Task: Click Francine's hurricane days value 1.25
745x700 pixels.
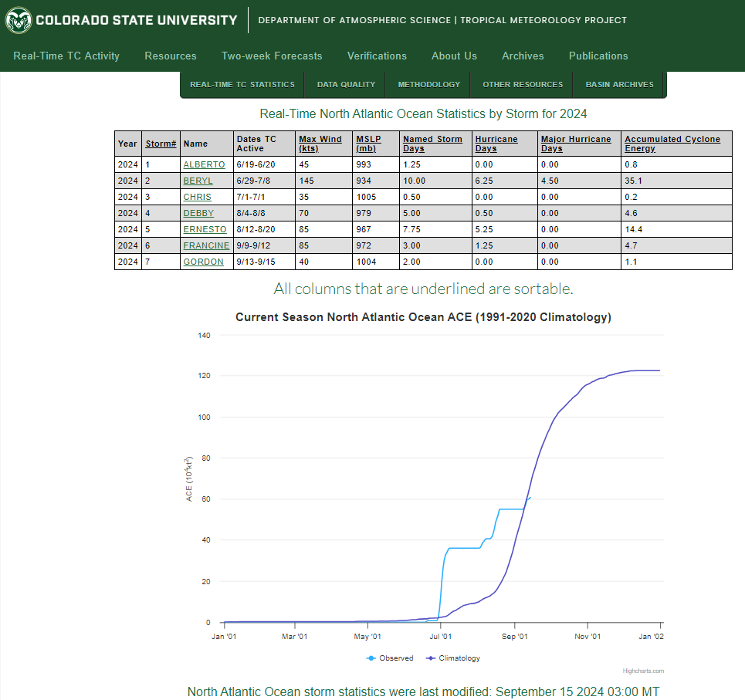Action: point(484,245)
